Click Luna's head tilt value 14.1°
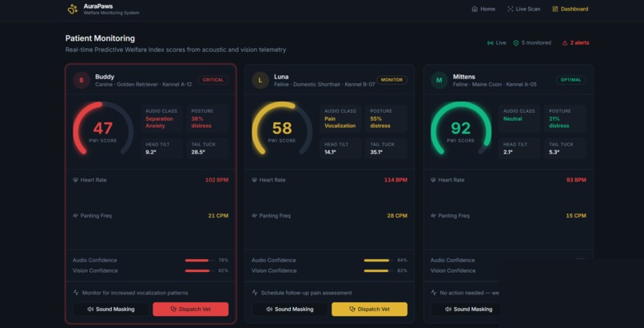The width and height of the screenshot is (644, 328). point(330,152)
